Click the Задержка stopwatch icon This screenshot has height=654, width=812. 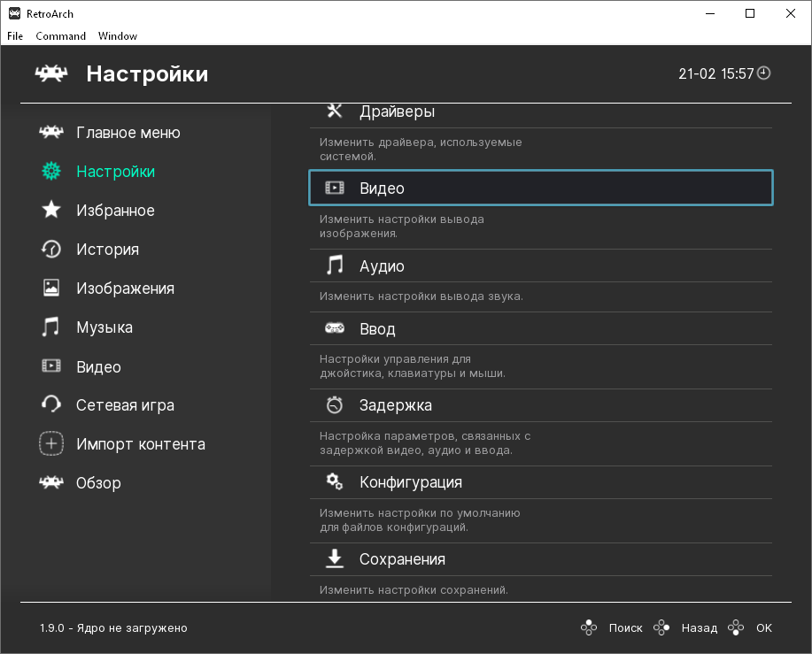pyautogui.click(x=335, y=404)
